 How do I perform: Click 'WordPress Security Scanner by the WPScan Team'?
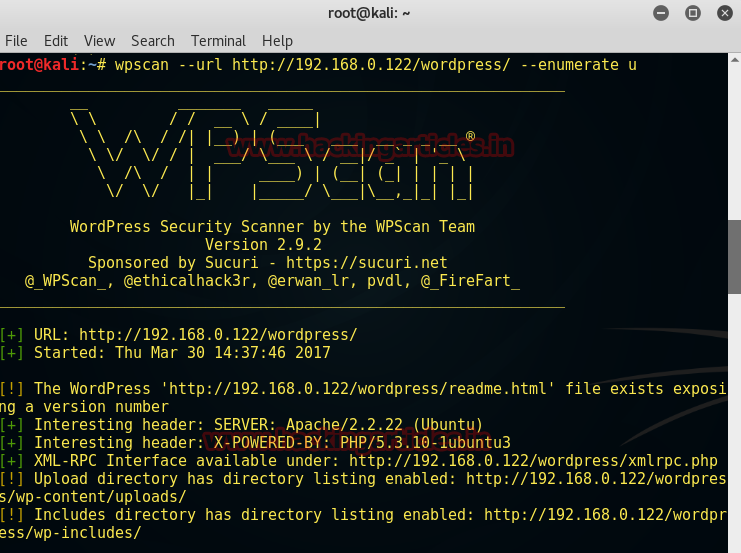[272, 227]
